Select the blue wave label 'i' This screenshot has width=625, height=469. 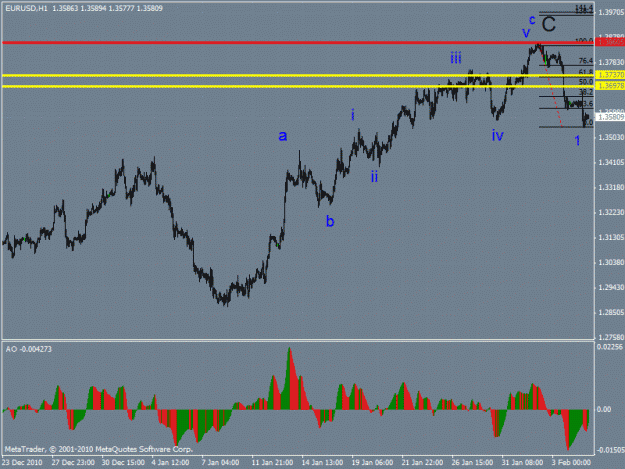[x=352, y=115]
